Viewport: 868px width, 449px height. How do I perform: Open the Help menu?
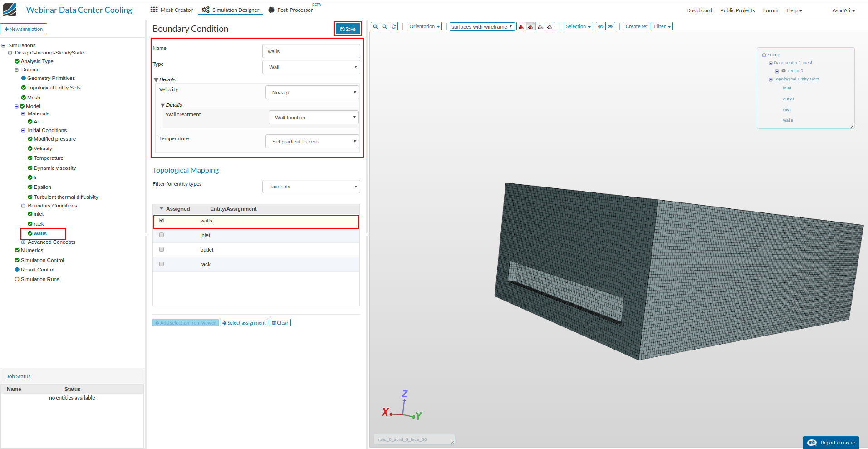[794, 10]
